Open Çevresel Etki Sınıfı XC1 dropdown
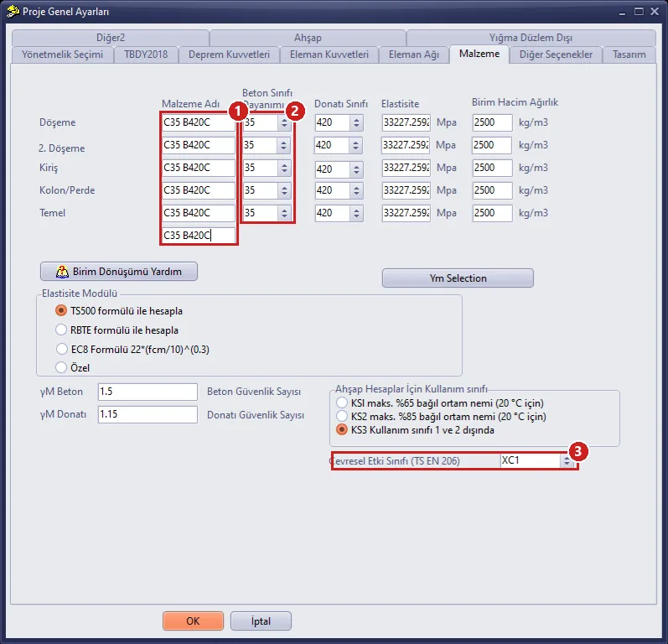The height and width of the screenshot is (644, 668). (567, 460)
